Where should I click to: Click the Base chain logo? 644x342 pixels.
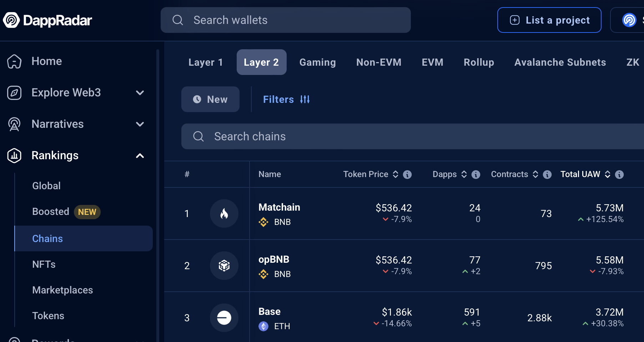(x=224, y=318)
